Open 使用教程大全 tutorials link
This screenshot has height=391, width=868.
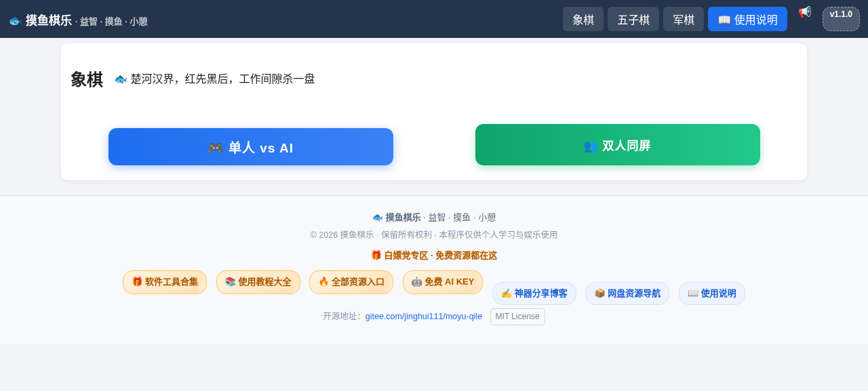pyautogui.click(x=258, y=283)
